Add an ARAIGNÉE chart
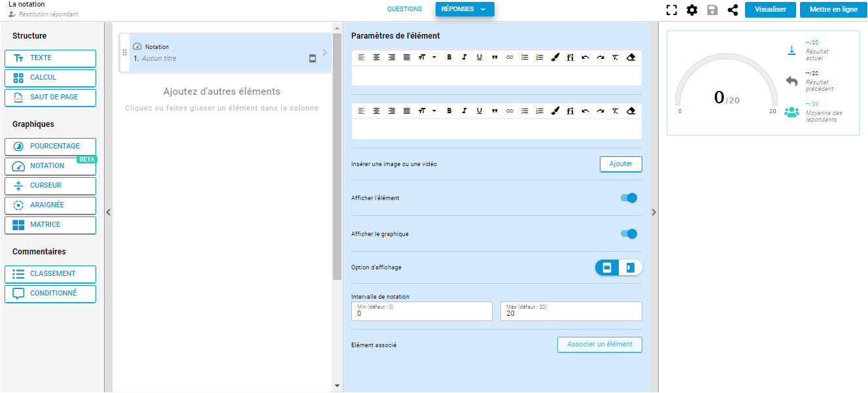This screenshot has width=868, height=393. pos(50,205)
